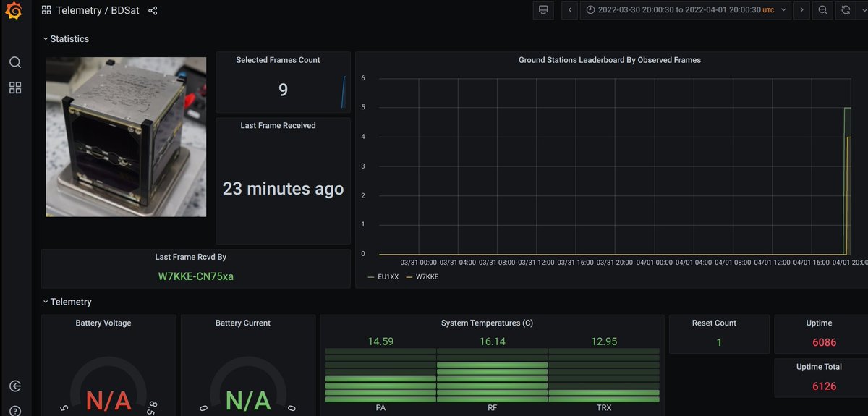Open the Uptime panel title
Viewport: 868px width, 416px height.
point(819,323)
